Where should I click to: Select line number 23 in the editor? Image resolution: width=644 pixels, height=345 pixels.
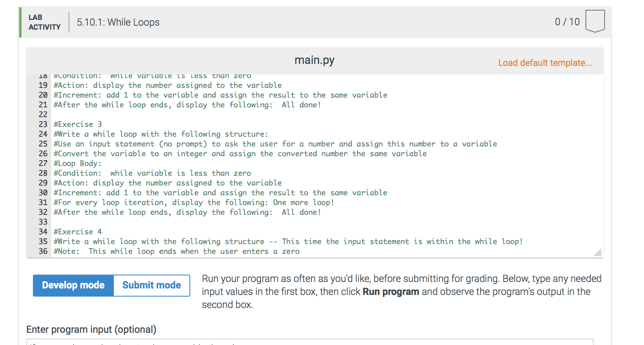click(43, 124)
